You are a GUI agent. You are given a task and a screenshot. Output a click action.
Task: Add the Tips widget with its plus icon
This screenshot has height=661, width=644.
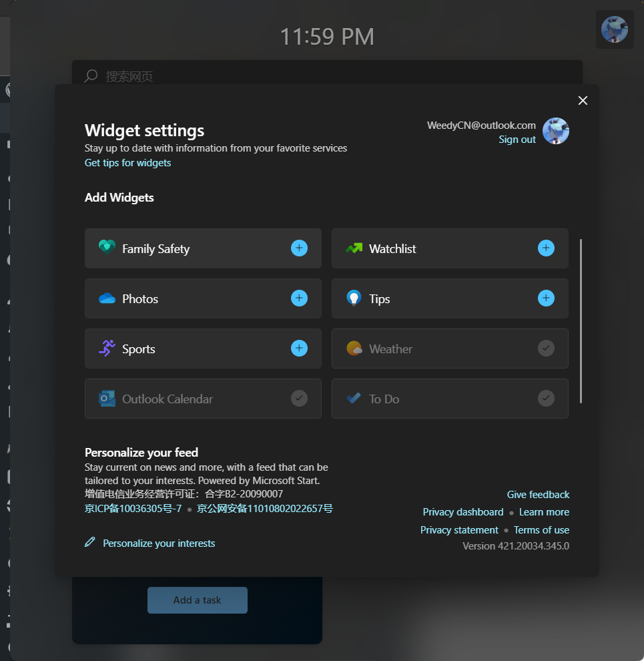(x=546, y=298)
